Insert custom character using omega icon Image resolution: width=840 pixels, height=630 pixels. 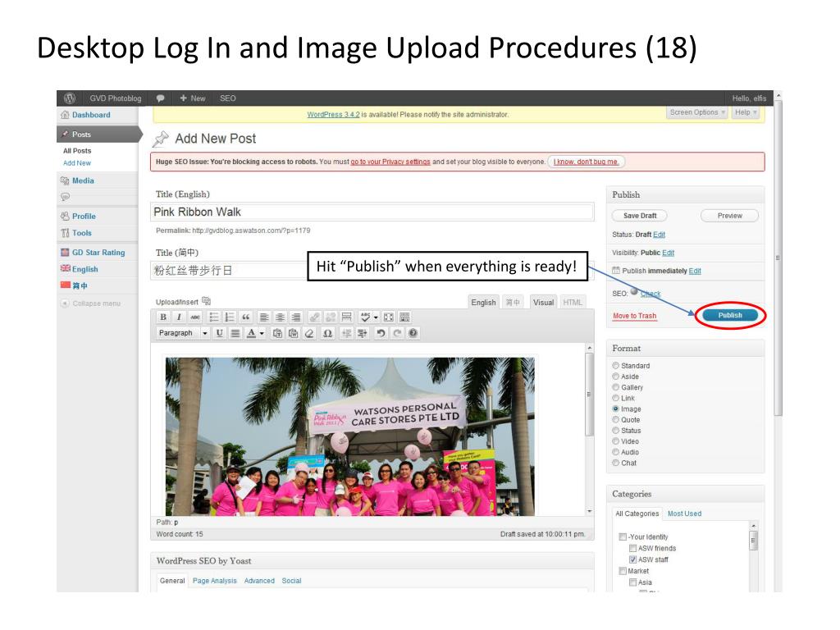pyautogui.click(x=327, y=333)
